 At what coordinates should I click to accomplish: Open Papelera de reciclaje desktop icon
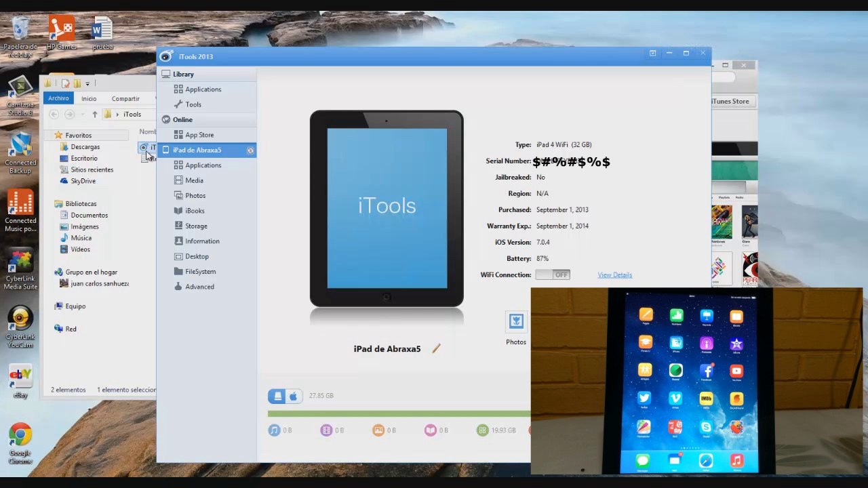click(20, 37)
